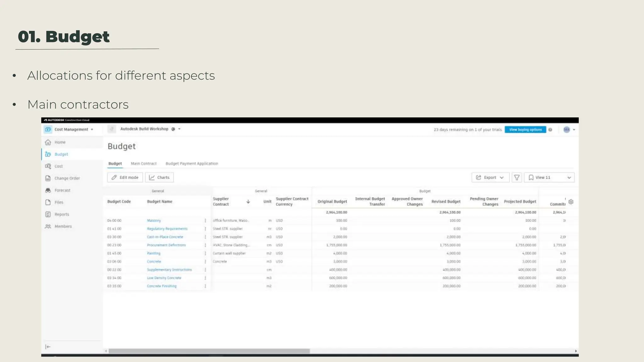Click the Revised Budget column header
644x362 pixels.
click(x=446, y=202)
